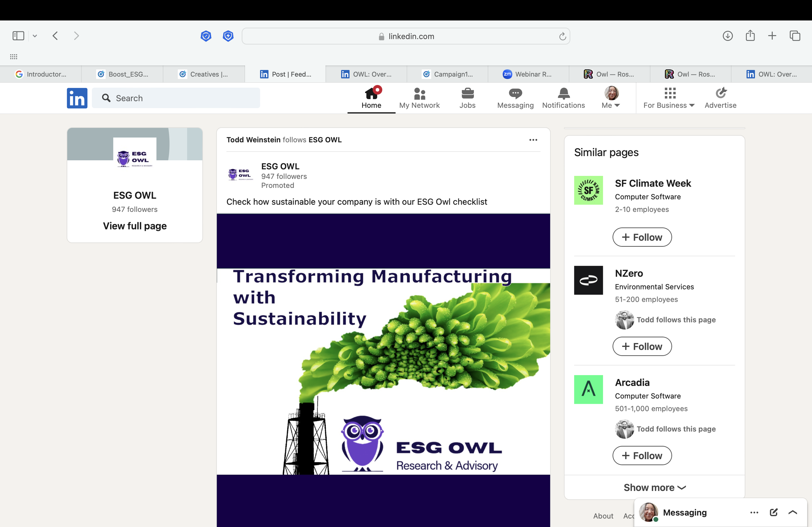Follow the Arcadia page

642,455
